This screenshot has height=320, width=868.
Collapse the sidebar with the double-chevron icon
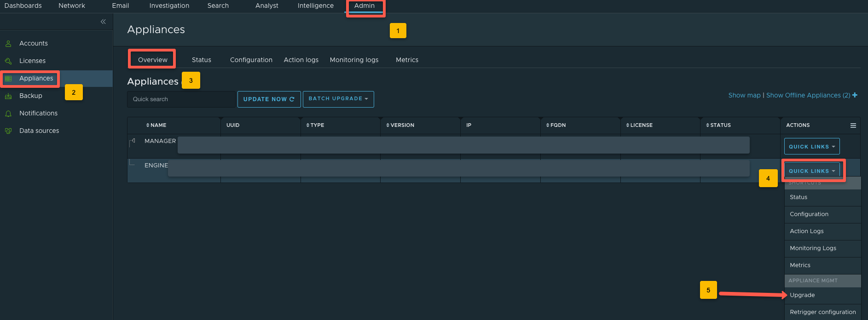pos(103,22)
